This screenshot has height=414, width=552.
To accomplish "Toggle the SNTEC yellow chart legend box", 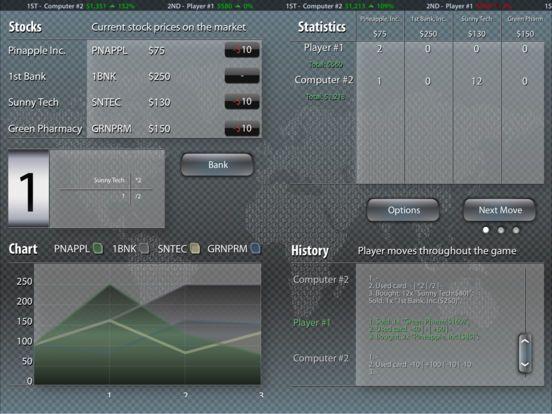I will coord(195,249).
